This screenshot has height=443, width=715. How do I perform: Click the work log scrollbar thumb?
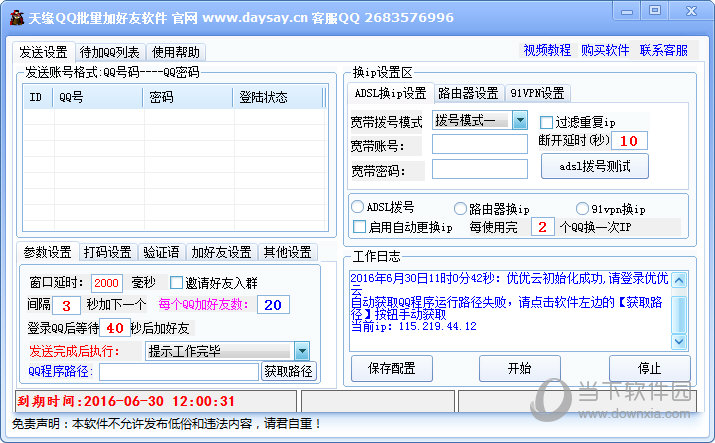point(679,314)
